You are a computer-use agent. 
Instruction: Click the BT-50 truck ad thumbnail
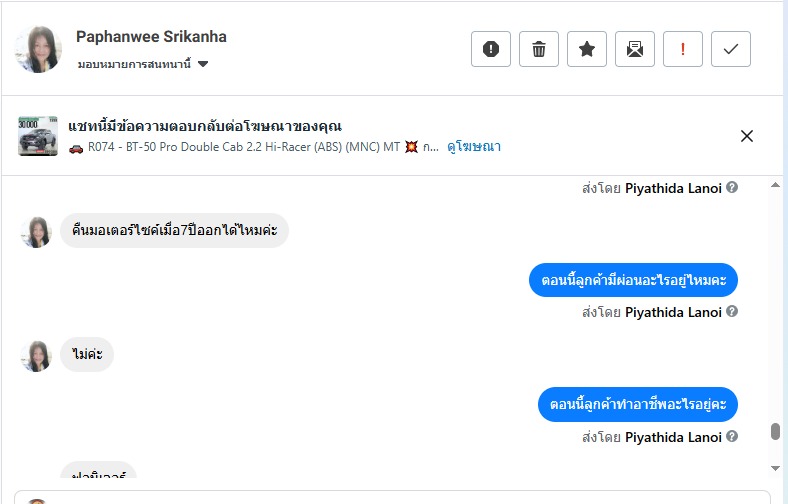(x=38, y=136)
